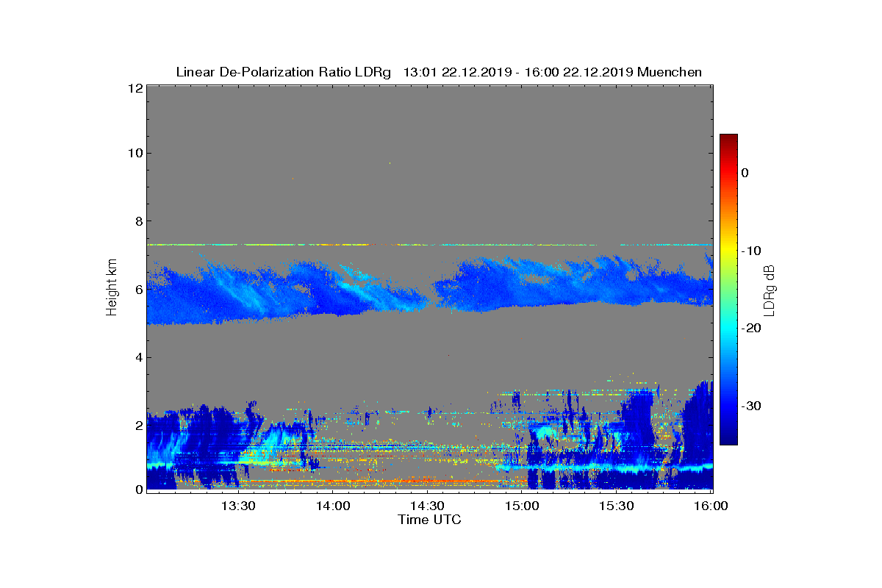Click the 15:00 time axis label
882x588 pixels.
522,506
